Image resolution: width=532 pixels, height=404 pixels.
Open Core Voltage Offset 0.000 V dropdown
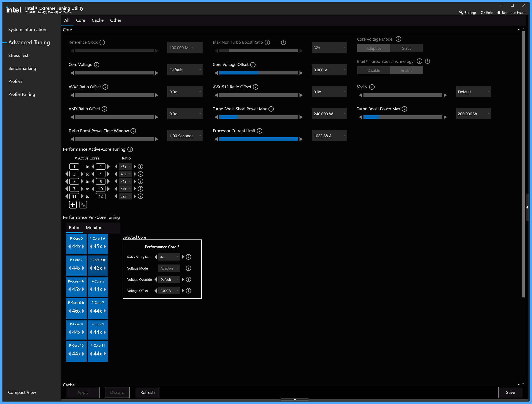point(329,70)
